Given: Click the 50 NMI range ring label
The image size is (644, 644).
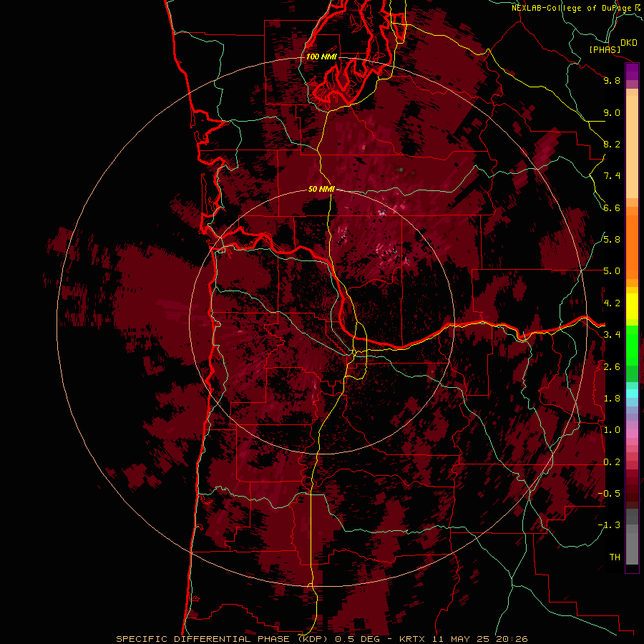Looking at the screenshot, I should tap(321, 189).
